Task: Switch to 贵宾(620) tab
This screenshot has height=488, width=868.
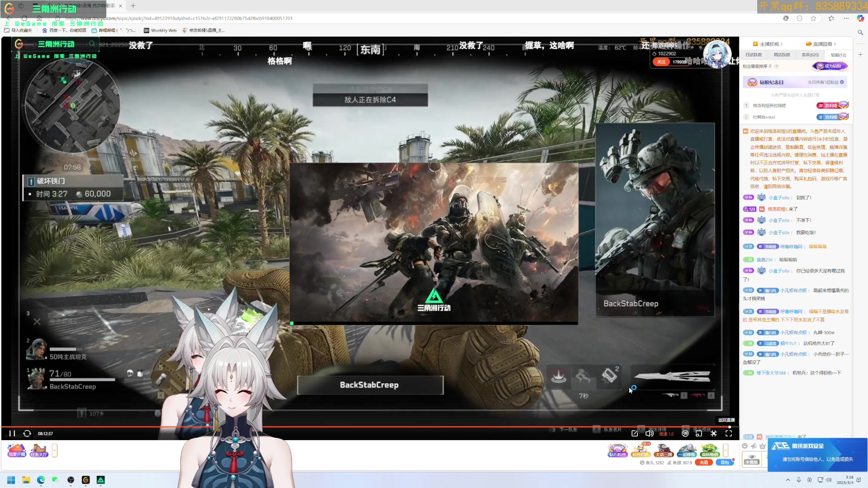Action: [x=810, y=55]
